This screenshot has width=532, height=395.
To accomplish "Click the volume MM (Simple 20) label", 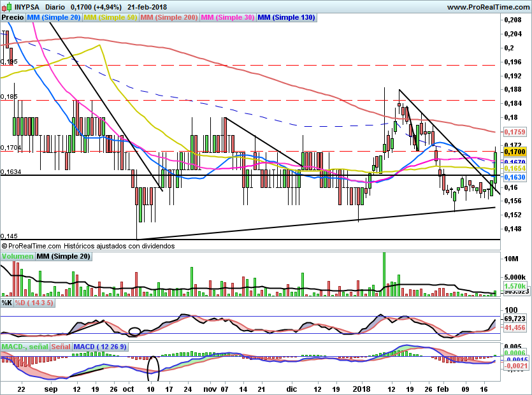I will pyautogui.click(x=63, y=256).
